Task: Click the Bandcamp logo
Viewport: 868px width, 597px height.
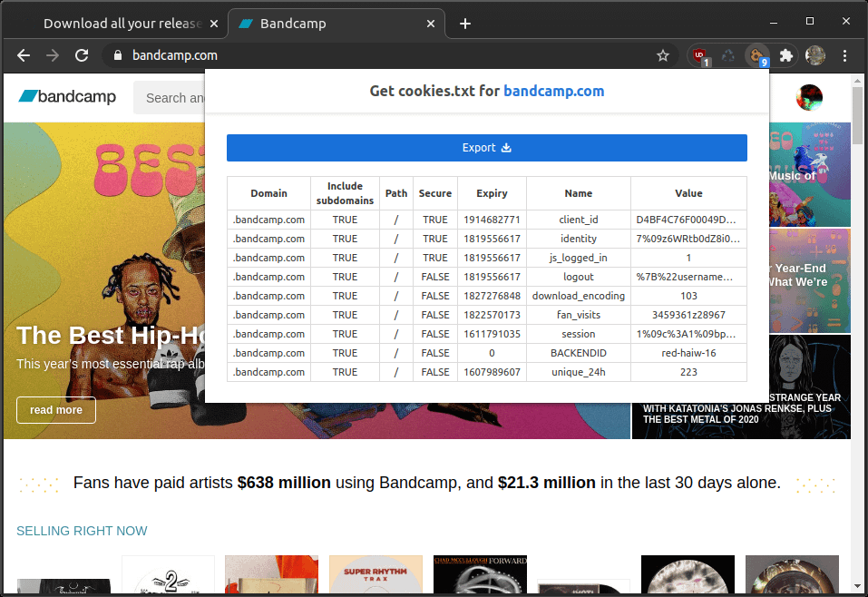Action: click(x=66, y=97)
